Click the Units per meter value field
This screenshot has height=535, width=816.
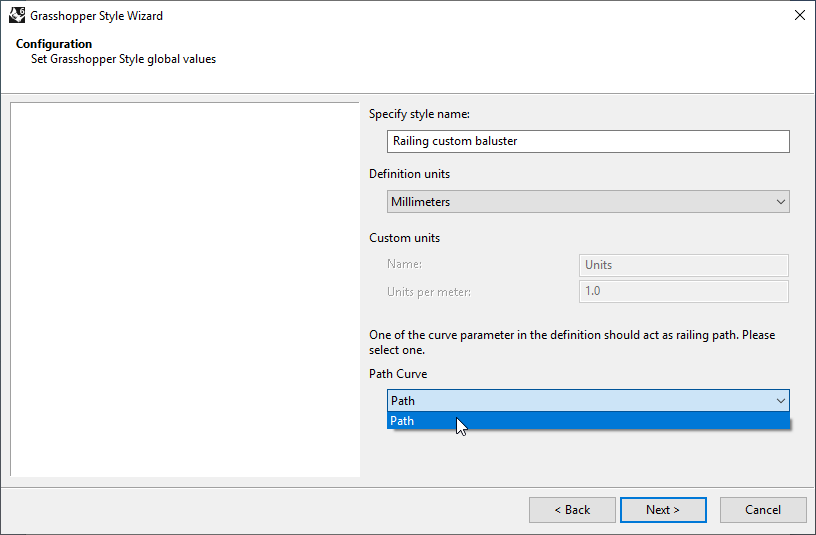684,291
